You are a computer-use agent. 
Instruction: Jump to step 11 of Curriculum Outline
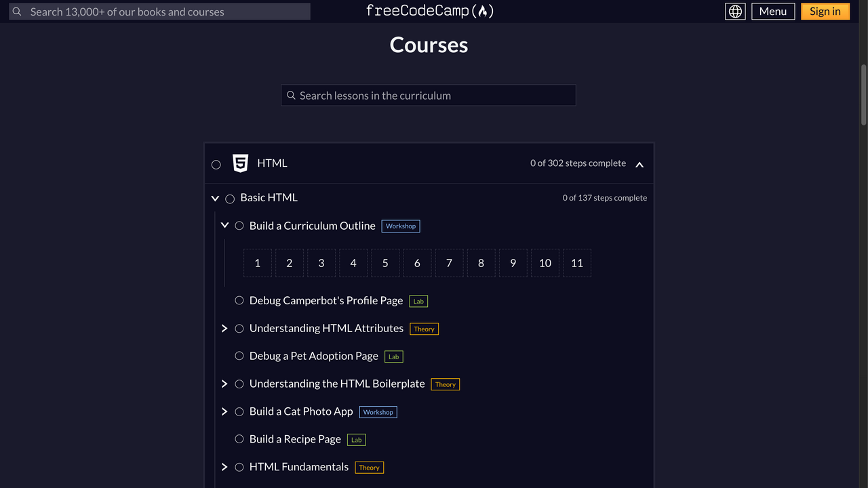coord(577,263)
